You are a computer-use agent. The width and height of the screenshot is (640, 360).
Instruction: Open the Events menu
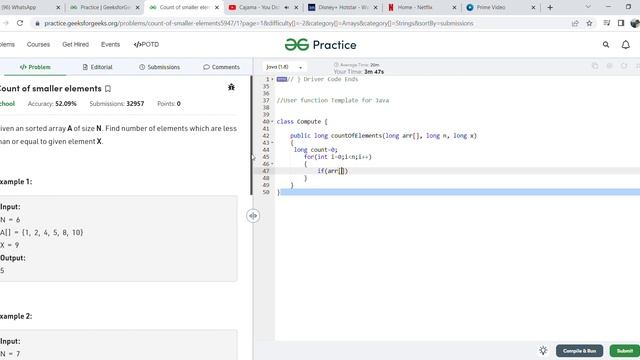pos(111,44)
